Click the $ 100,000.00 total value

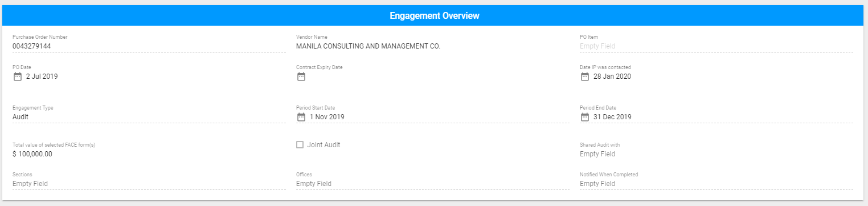[32, 154]
